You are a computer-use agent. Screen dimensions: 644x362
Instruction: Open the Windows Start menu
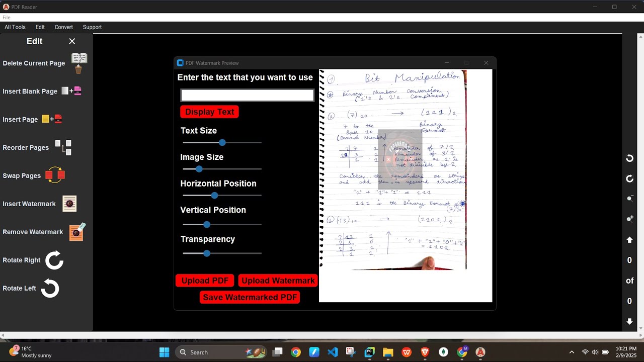click(165, 352)
